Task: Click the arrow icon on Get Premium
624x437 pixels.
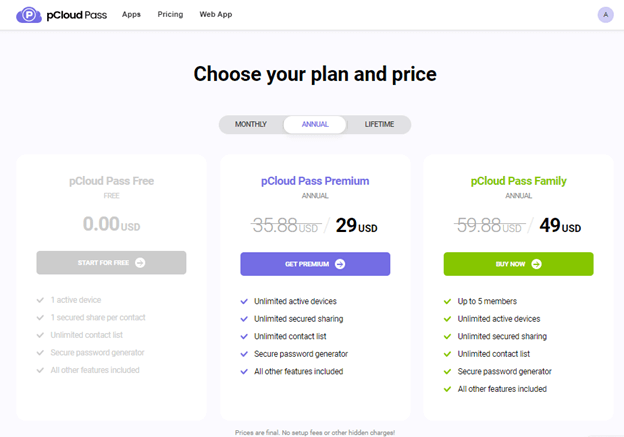Action: point(340,264)
